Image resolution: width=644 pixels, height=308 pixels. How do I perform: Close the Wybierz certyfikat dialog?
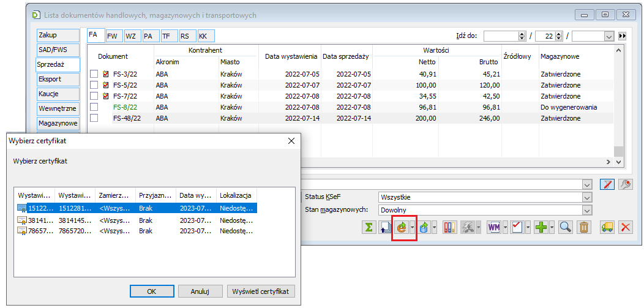coord(291,141)
